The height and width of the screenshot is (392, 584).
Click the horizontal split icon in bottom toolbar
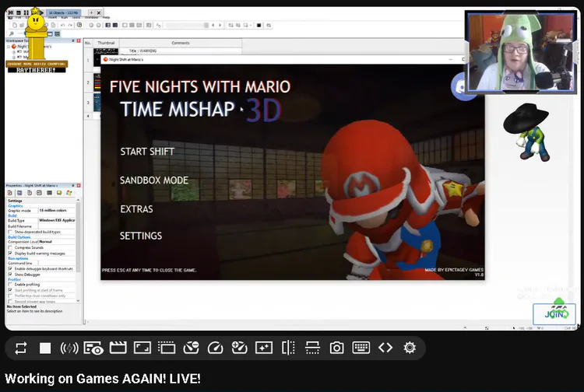point(312,348)
